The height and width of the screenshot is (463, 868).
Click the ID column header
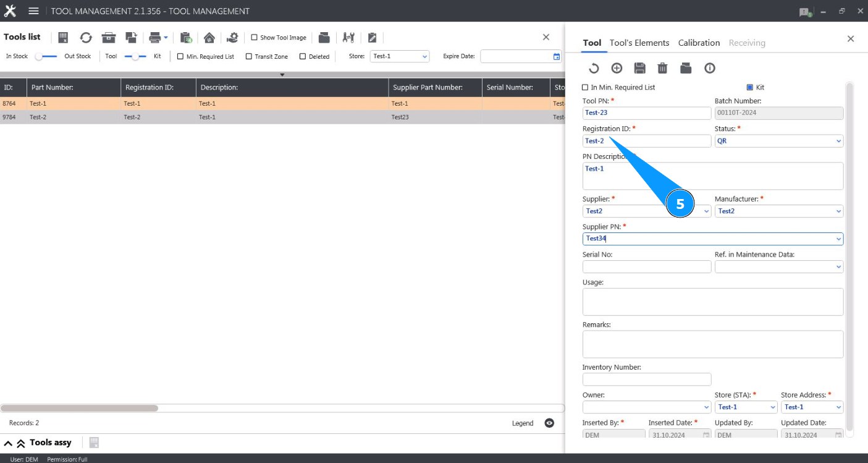(x=13, y=87)
